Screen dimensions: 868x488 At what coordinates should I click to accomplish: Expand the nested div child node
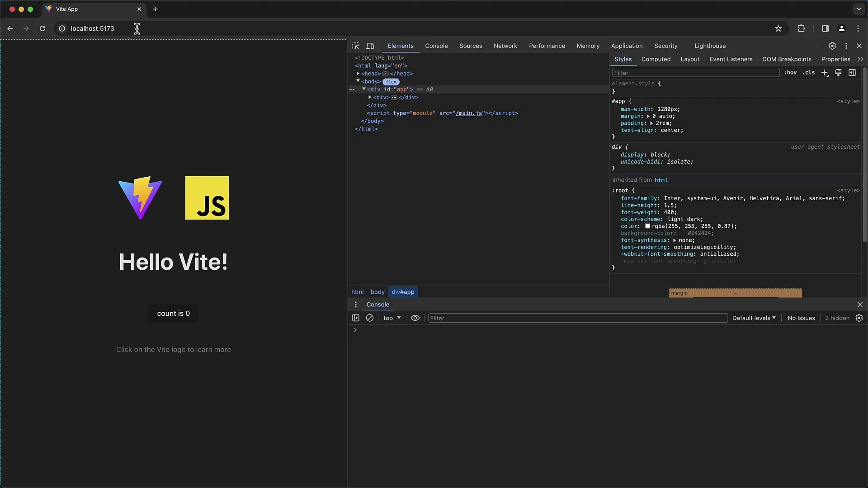370,97
